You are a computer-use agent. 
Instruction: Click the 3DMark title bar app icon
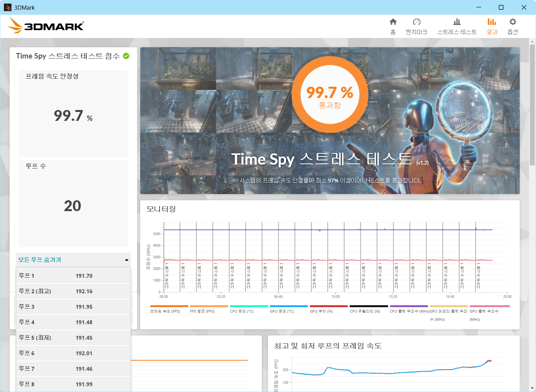click(8, 7)
